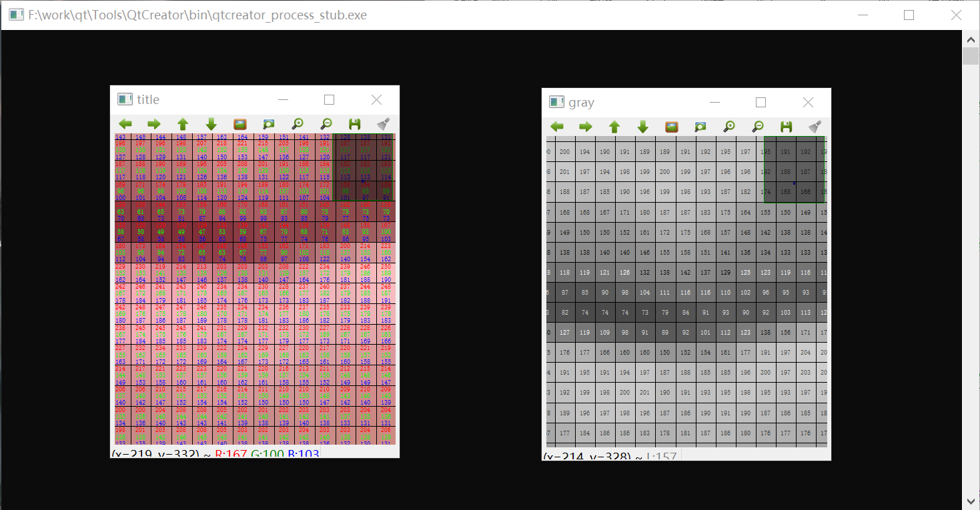Save the gray window image
This screenshot has height=510, width=980.
[x=787, y=127]
